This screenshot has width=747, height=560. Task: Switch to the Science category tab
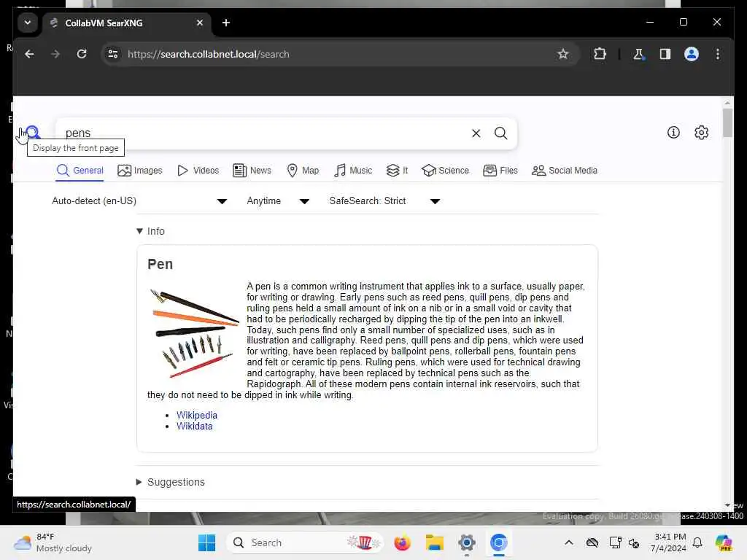tap(445, 171)
